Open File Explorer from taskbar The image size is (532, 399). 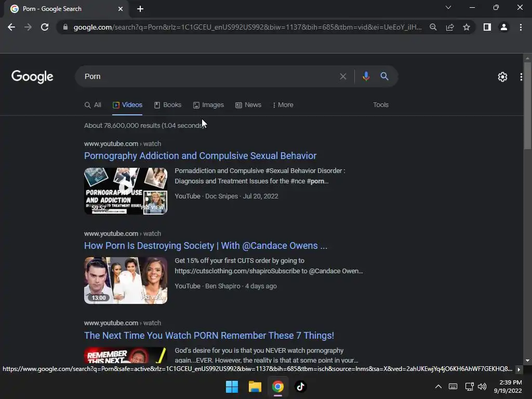255,387
